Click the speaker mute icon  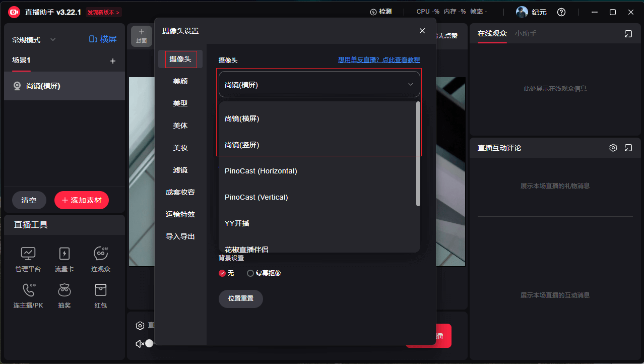(140, 343)
